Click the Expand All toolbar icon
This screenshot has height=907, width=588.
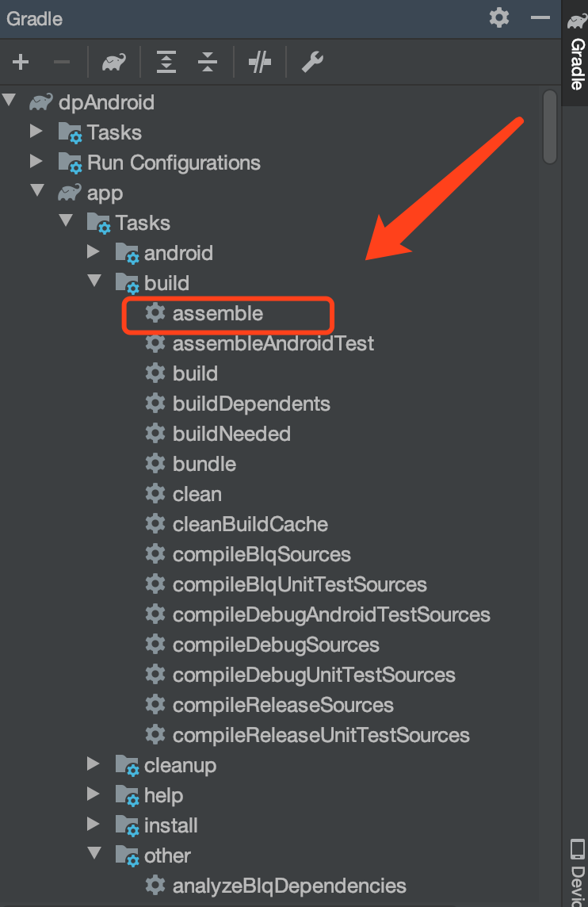(x=166, y=62)
